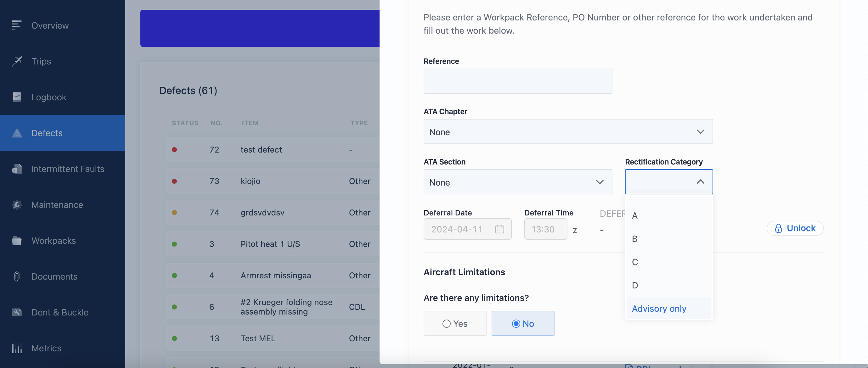The image size is (868, 368).
Task: Click the blue banner above Defects
Action: tap(260, 28)
